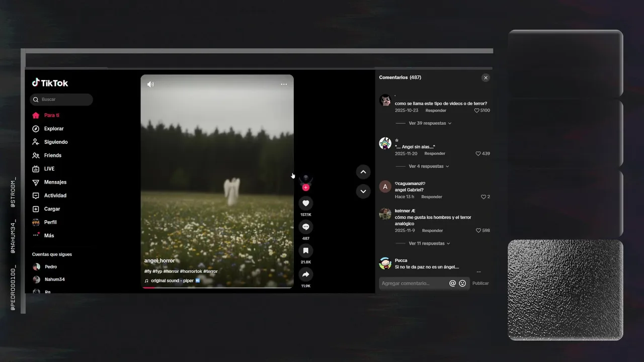Open the emoji picker icon
The image size is (644, 362).
tap(462, 284)
